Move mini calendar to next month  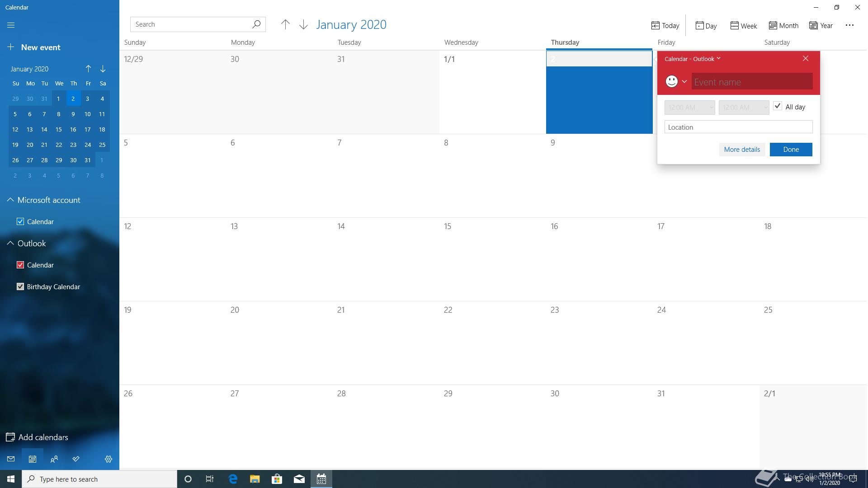(x=103, y=69)
